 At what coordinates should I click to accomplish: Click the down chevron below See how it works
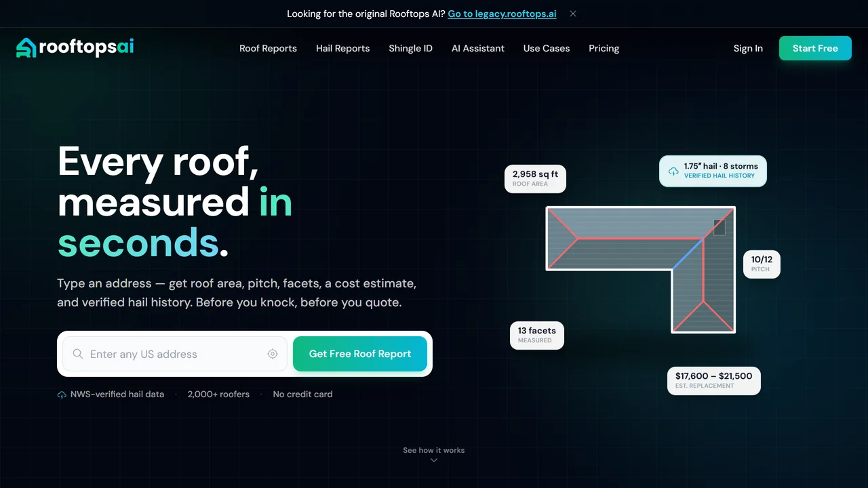pos(434,460)
